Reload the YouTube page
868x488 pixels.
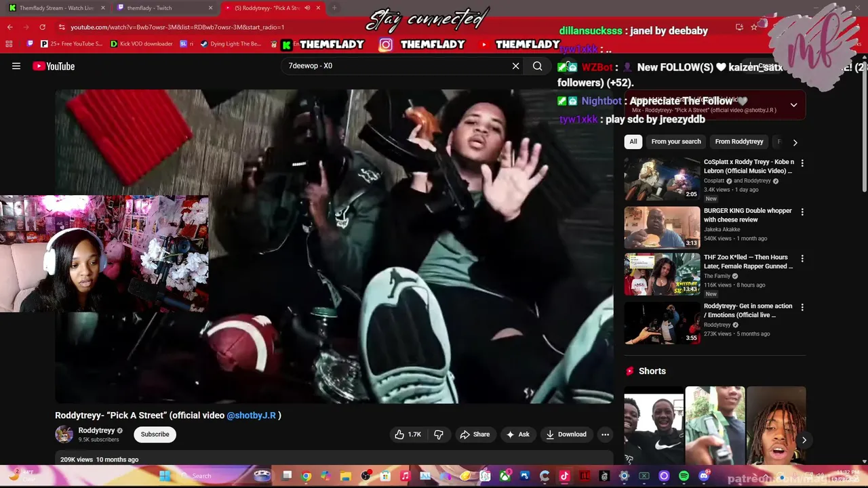pos(42,27)
